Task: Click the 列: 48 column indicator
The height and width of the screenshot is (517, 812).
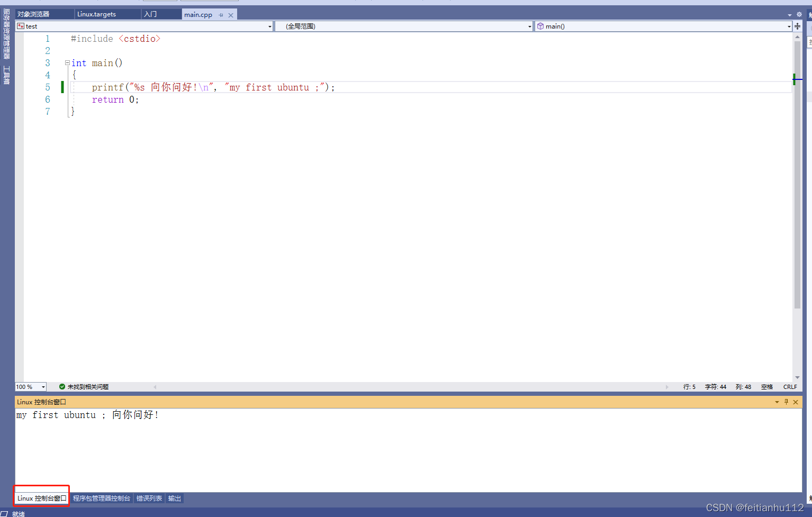Action: (x=743, y=387)
